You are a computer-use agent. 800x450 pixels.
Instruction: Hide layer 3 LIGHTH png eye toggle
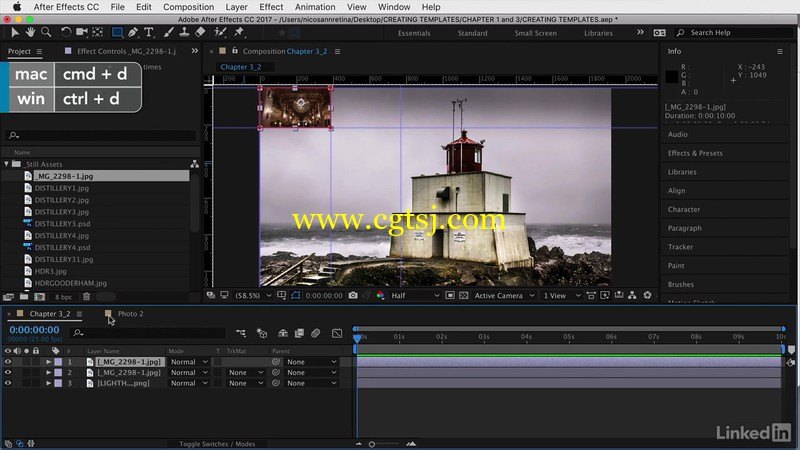pyautogui.click(x=8, y=383)
